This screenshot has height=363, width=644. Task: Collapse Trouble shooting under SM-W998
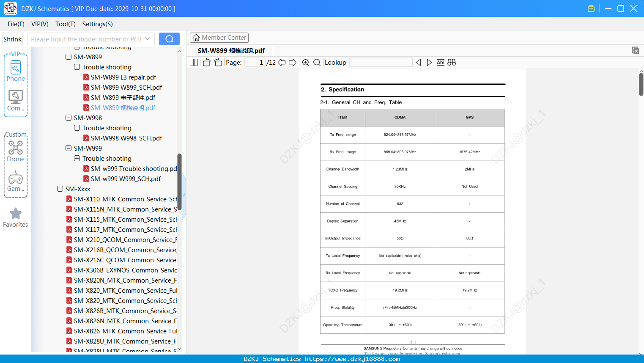click(77, 128)
